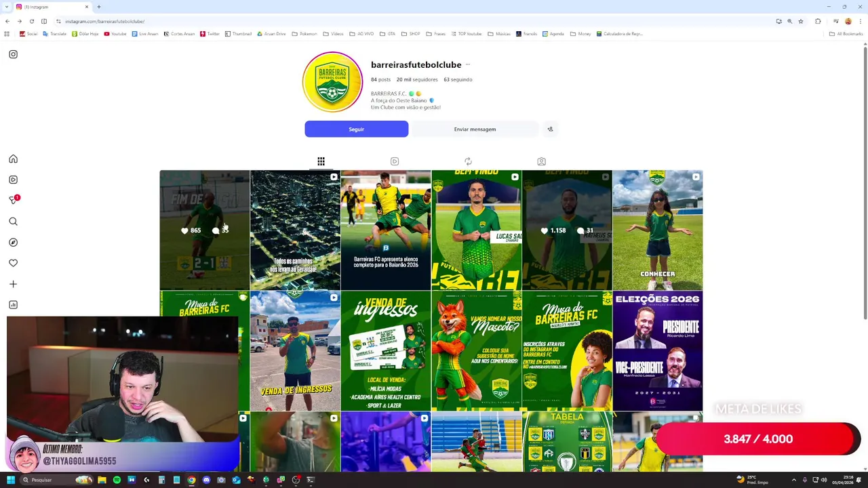
Task: Open the Translate bookmark
Action: 55,33
